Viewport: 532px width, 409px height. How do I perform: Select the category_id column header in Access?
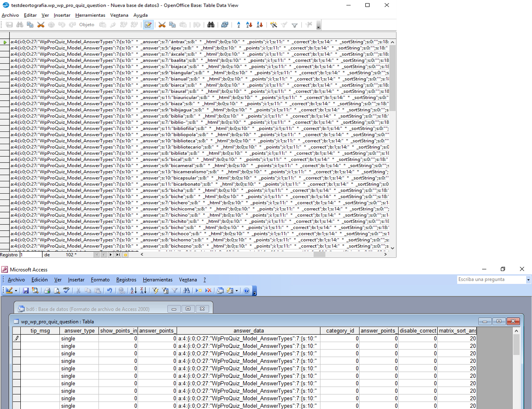(x=340, y=331)
